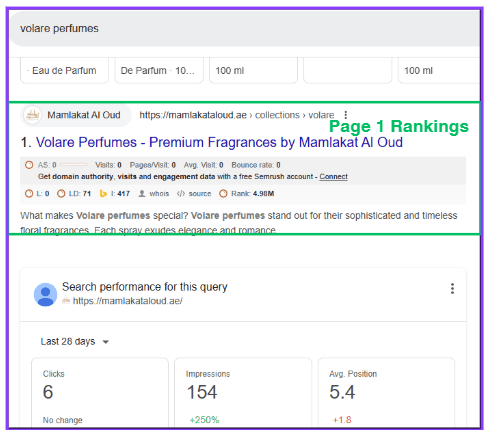Click the Avg. Position card showing 5.4
The width and height of the screenshot is (492, 430).
click(x=386, y=392)
